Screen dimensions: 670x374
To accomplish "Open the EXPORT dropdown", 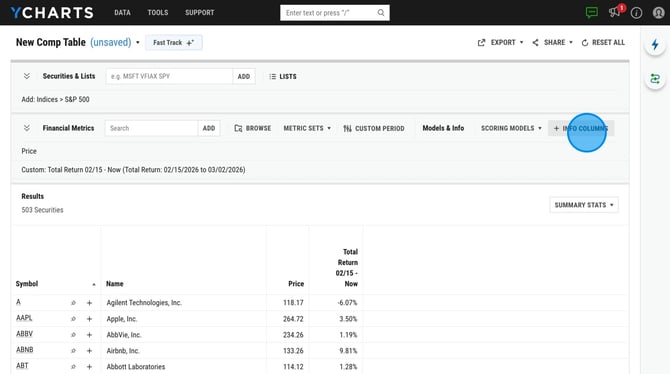I will click(x=500, y=42).
